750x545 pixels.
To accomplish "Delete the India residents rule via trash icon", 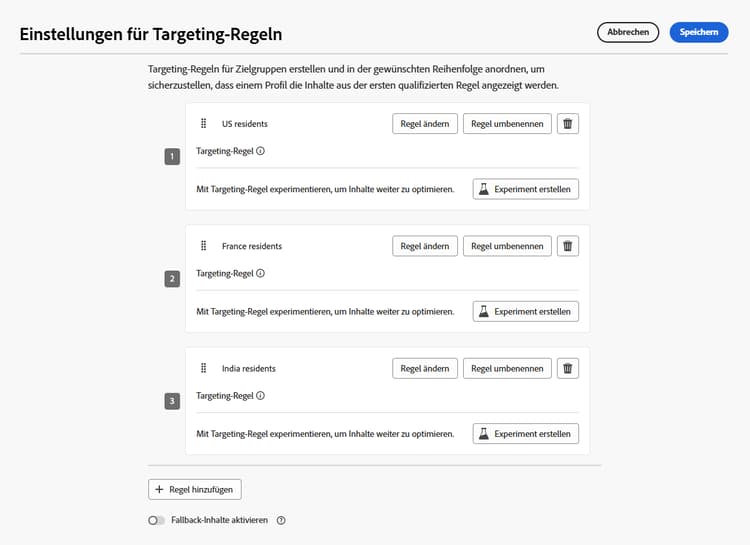I will point(568,368).
